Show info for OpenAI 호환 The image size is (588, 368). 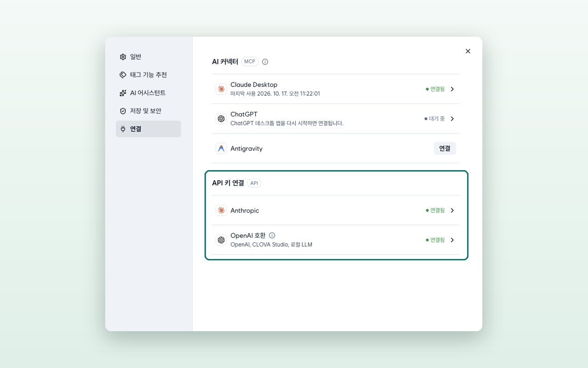click(x=272, y=236)
